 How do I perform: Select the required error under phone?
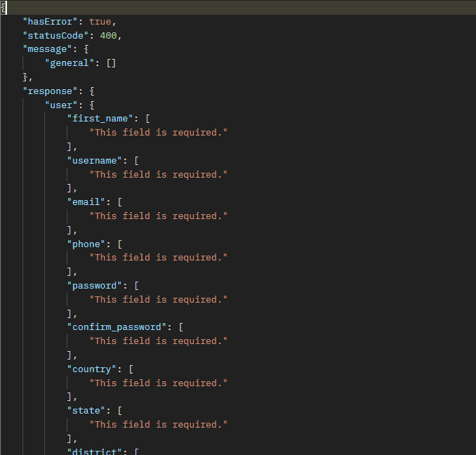tap(158, 258)
